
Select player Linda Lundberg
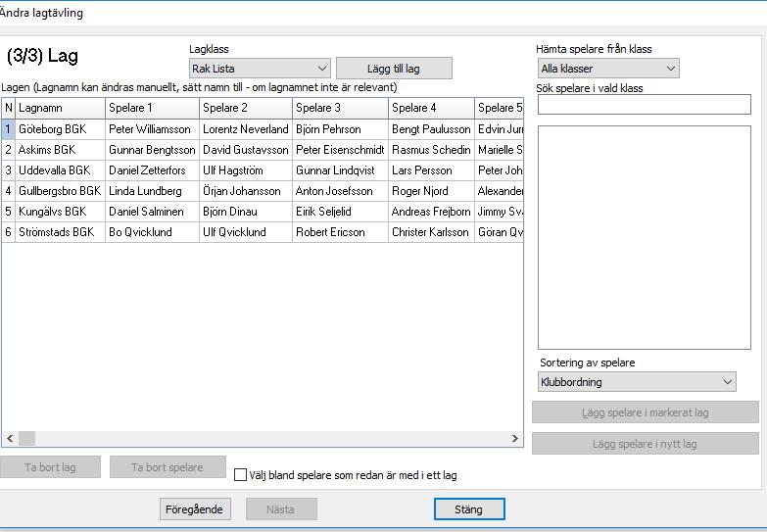click(x=152, y=191)
